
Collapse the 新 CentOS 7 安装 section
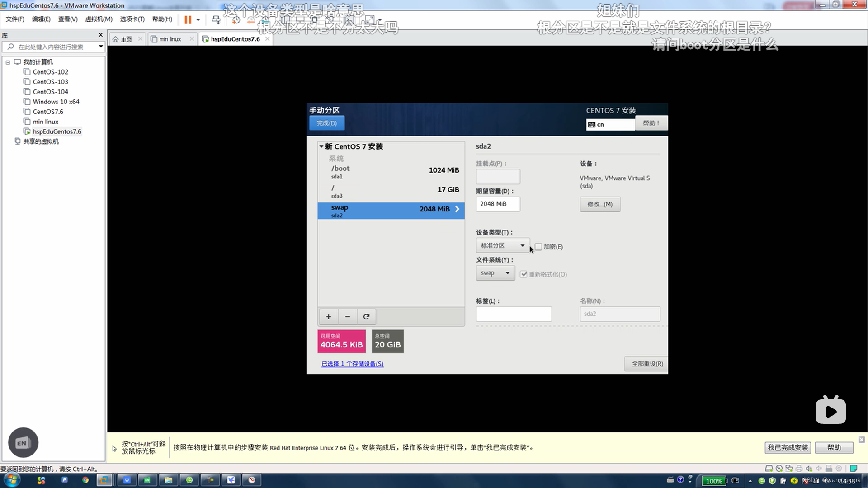tap(321, 146)
